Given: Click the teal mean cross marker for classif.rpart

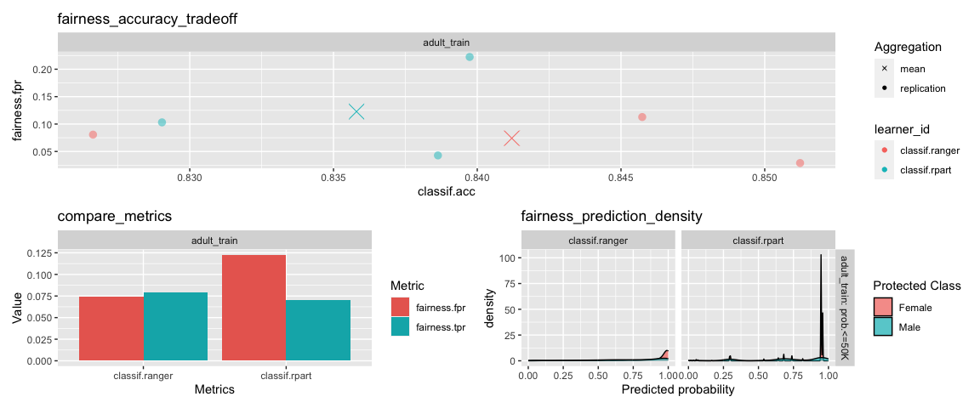Looking at the screenshot, I should (356, 112).
